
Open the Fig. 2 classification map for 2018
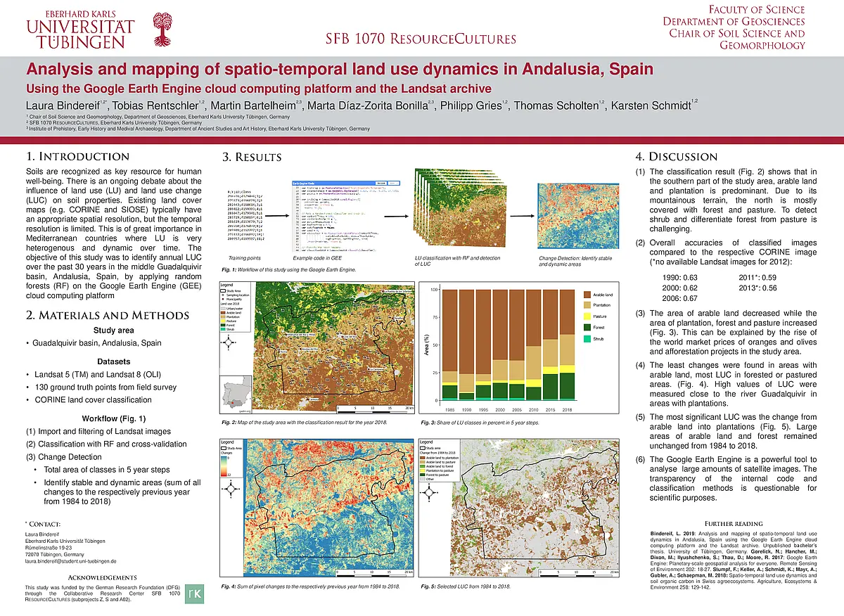point(316,348)
